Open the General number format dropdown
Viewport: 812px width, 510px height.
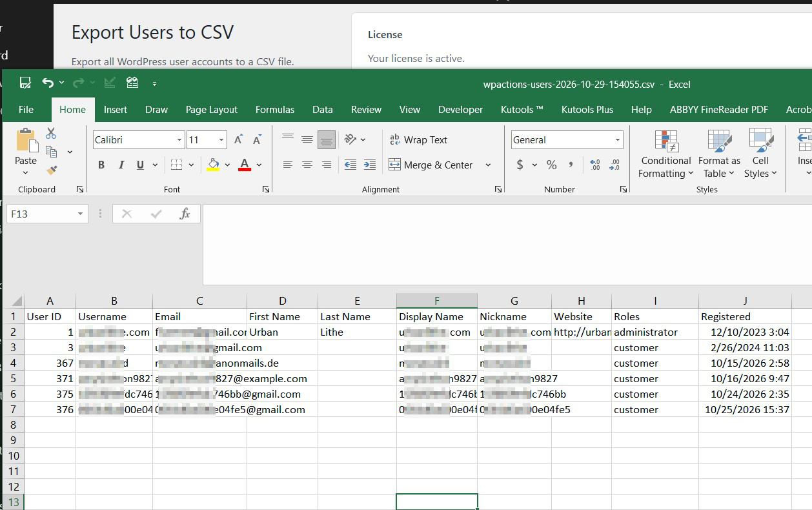(x=618, y=140)
